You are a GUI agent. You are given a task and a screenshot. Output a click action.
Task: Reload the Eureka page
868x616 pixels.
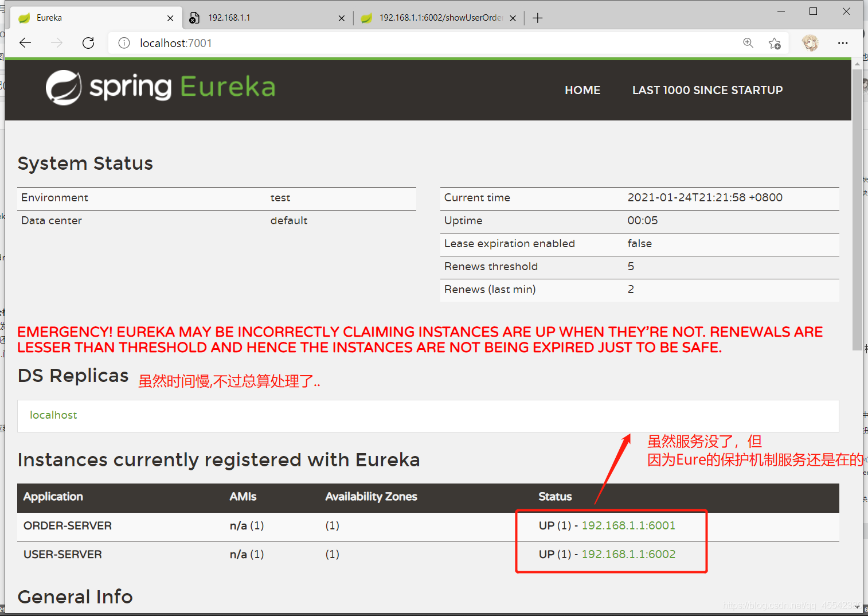88,43
